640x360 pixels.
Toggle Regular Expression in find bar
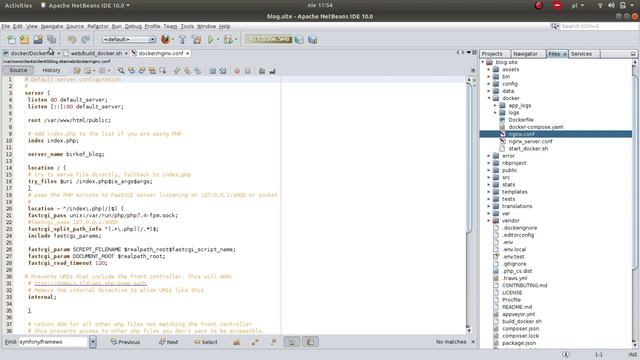273,342
